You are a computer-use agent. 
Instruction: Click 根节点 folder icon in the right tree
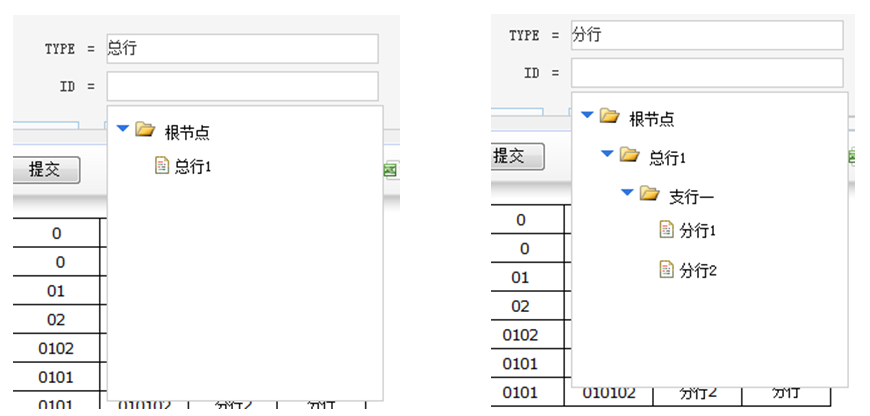[x=609, y=116]
